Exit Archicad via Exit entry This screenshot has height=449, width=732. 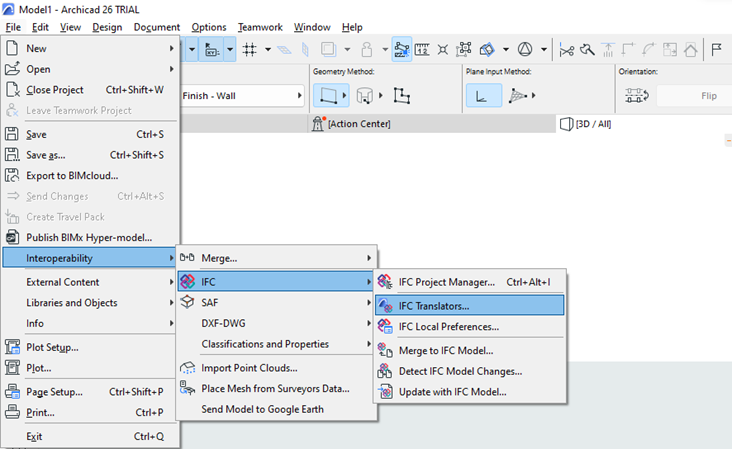[90, 436]
